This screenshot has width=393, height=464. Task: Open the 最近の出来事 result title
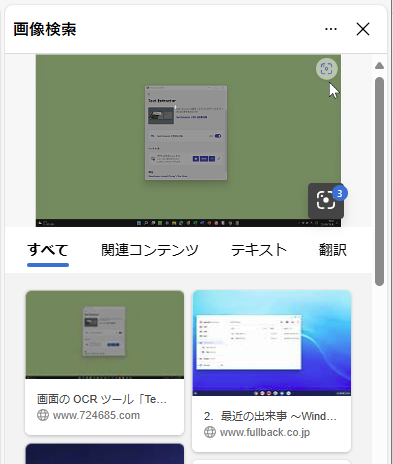pos(270,416)
